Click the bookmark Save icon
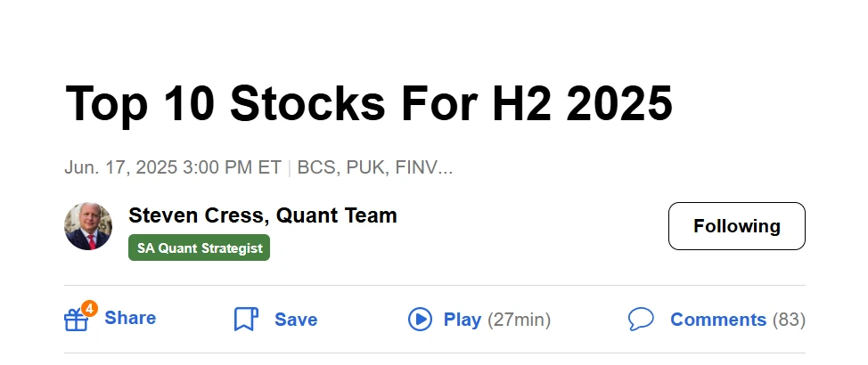Viewport: 868px width, 365px height. 246,320
